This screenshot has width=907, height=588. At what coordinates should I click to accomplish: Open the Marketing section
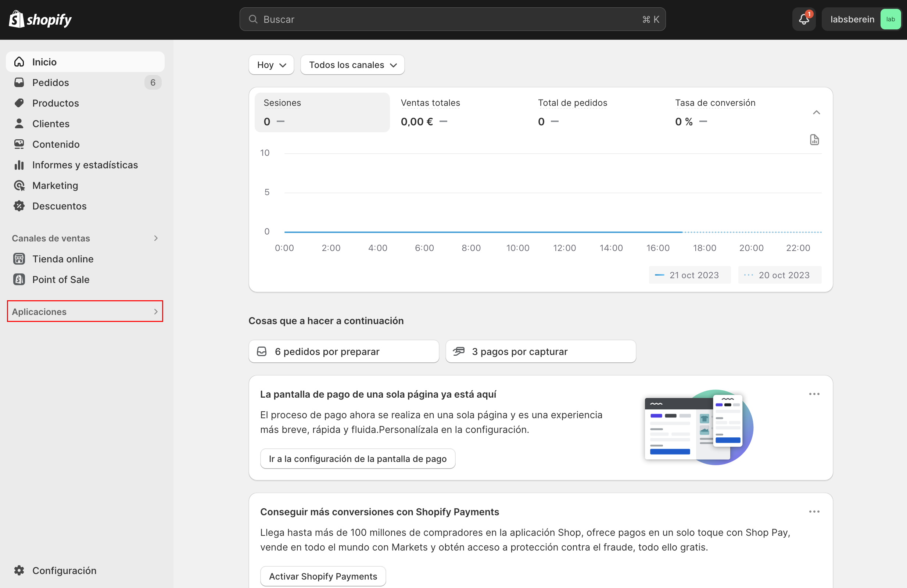click(56, 185)
